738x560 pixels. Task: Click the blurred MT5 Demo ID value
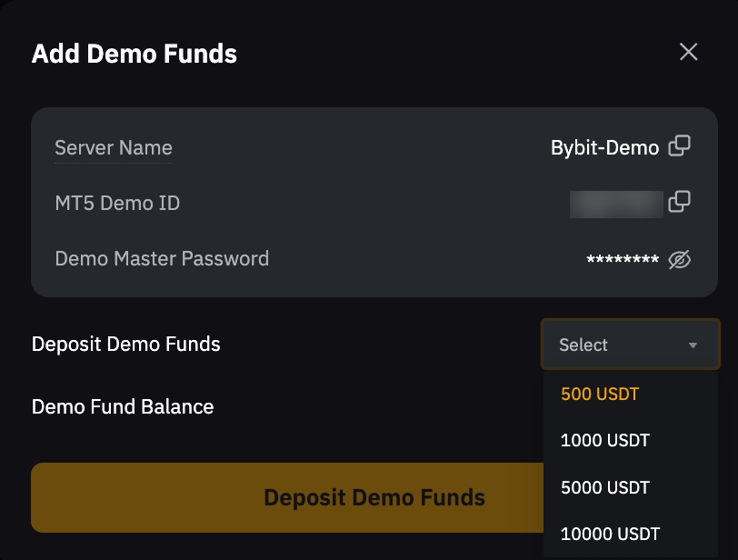[x=616, y=202]
